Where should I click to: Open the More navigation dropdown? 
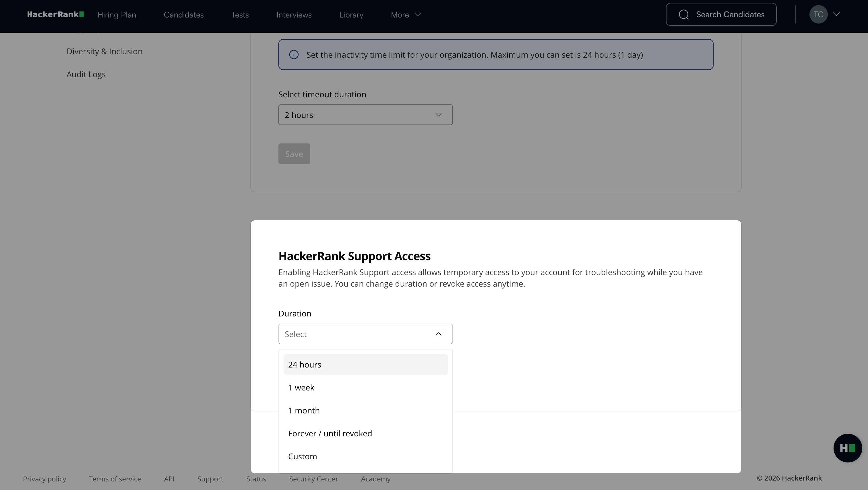pyautogui.click(x=406, y=15)
